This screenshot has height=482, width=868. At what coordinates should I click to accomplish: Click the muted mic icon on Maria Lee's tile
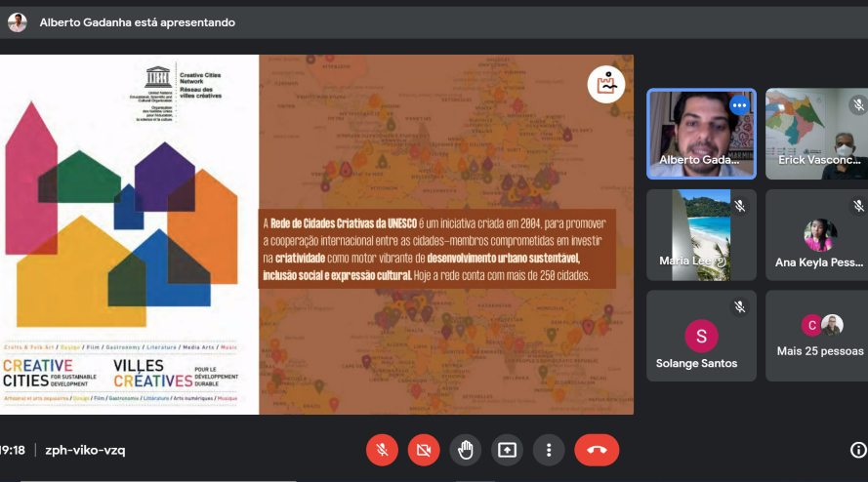tap(739, 206)
